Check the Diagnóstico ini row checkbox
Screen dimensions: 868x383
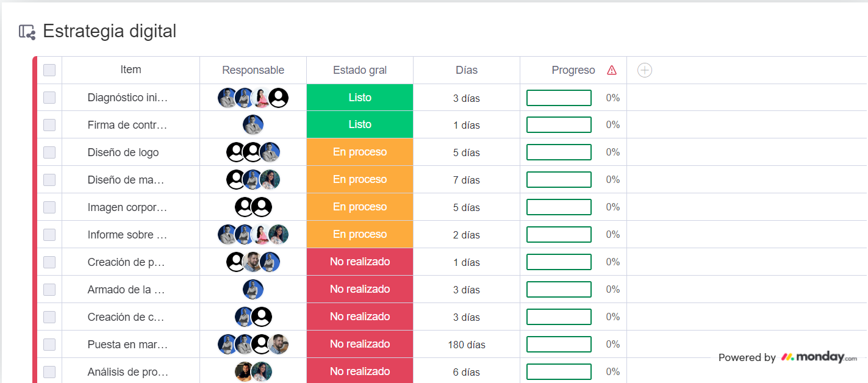click(x=49, y=98)
